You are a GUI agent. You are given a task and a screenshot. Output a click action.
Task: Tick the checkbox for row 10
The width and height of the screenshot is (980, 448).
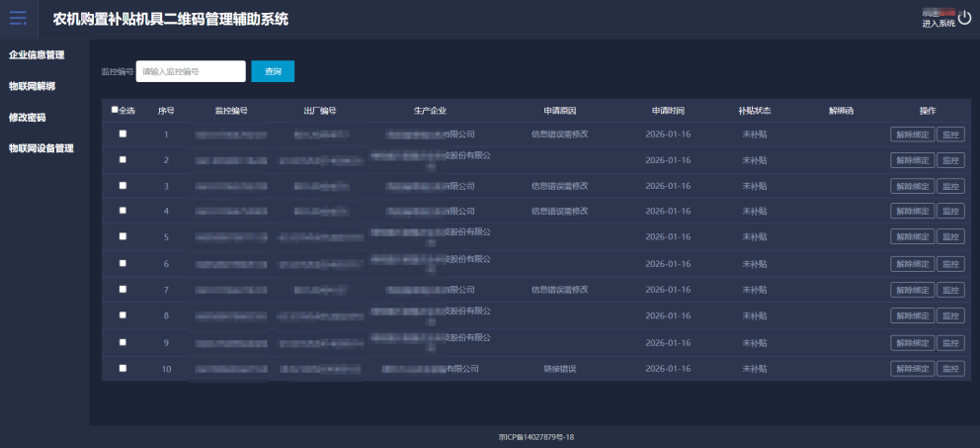click(122, 368)
